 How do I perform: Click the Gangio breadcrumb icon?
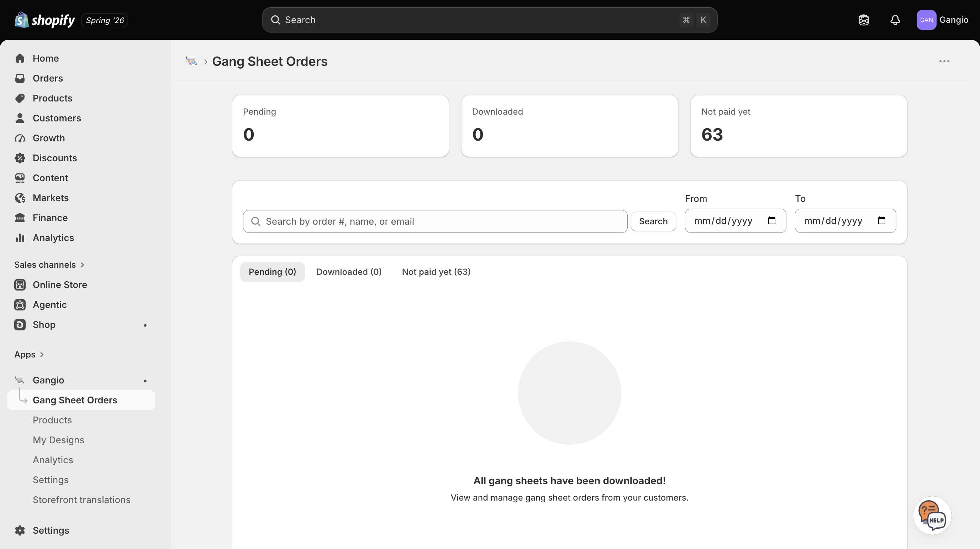click(x=191, y=61)
